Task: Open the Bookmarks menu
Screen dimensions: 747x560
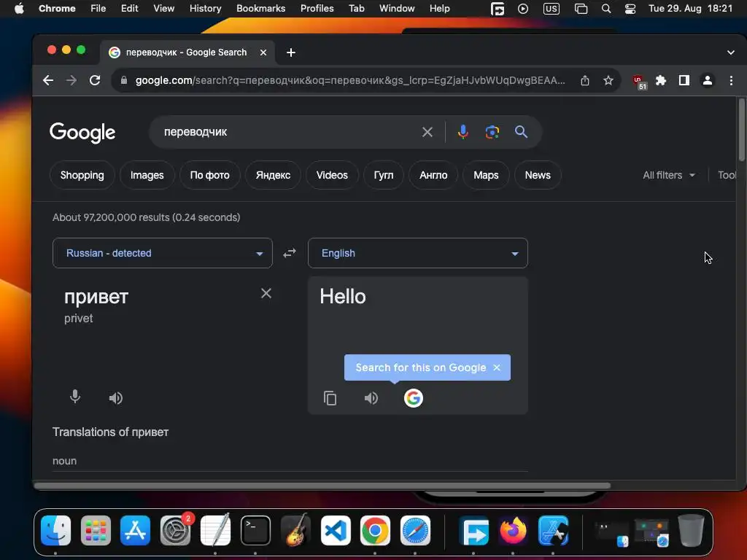Action: point(260,9)
